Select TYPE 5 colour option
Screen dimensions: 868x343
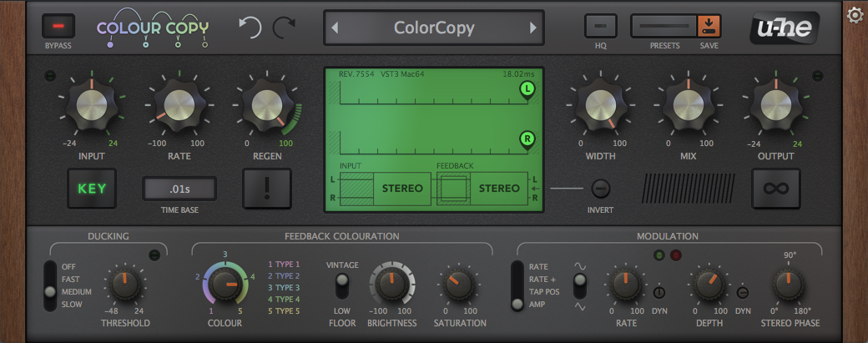click(284, 310)
